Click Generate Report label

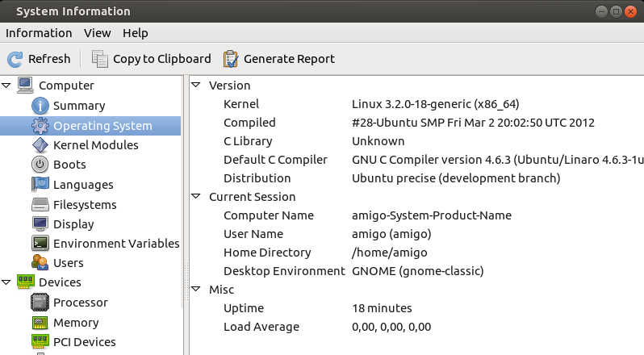coord(289,59)
